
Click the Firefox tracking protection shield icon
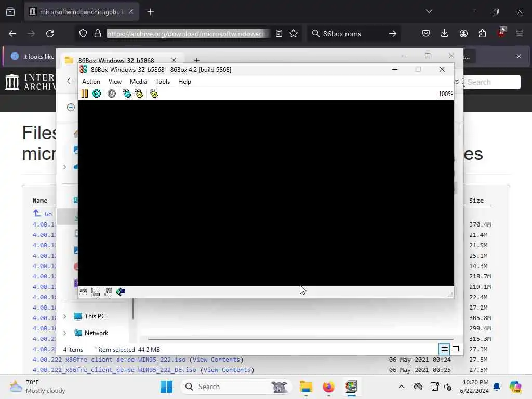tap(83, 33)
